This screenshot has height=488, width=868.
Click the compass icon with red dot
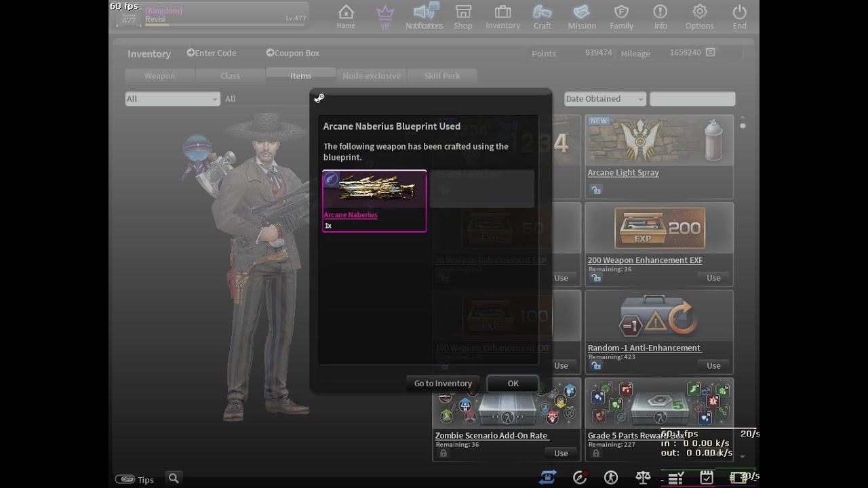pos(580,478)
